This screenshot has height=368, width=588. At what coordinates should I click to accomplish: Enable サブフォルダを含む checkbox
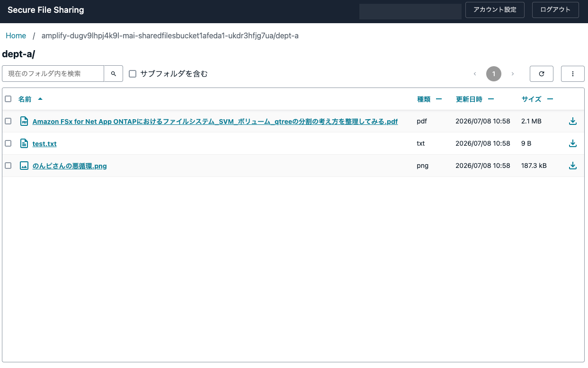pyautogui.click(x=133, y=74)
